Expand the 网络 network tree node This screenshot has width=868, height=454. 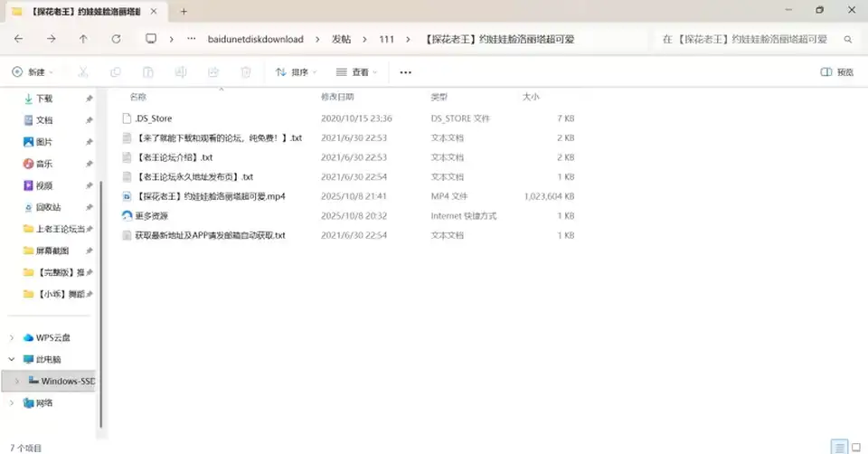12,403
